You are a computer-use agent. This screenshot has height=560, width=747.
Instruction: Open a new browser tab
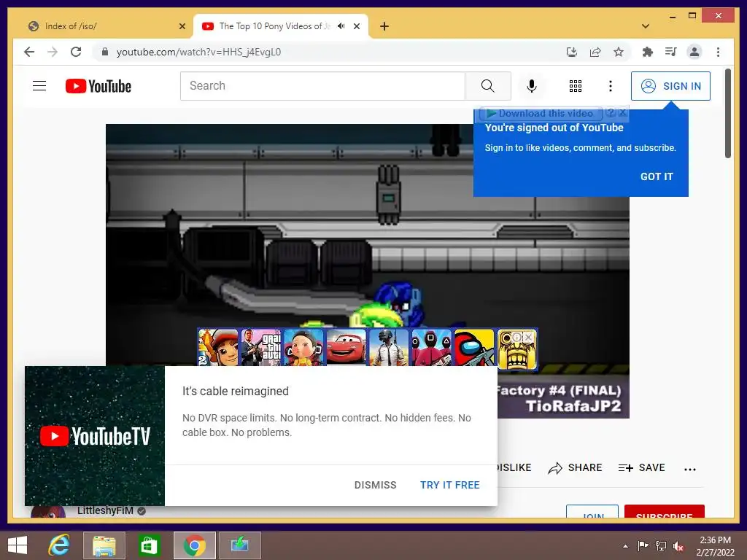click(384, 26)
